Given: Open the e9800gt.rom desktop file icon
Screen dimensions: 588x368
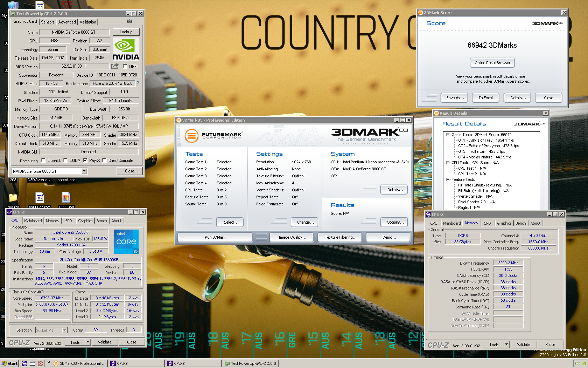Looking at the screenshot, I should click(40, 198).
